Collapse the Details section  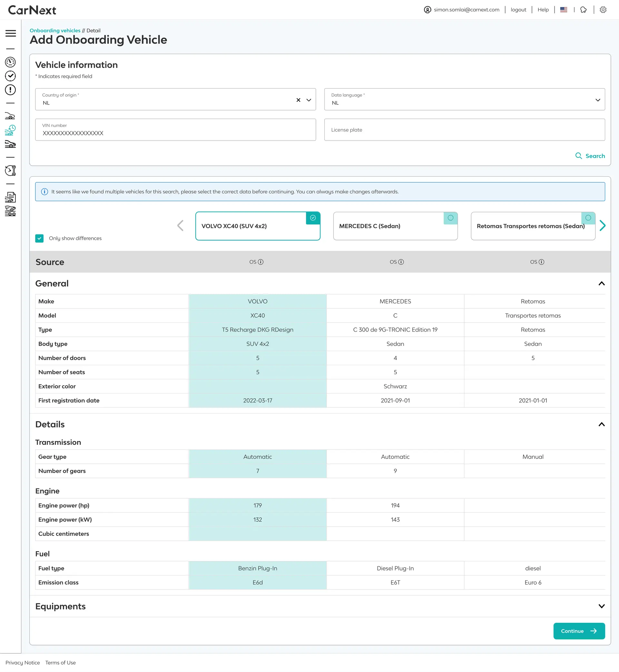tap(602, 424)
